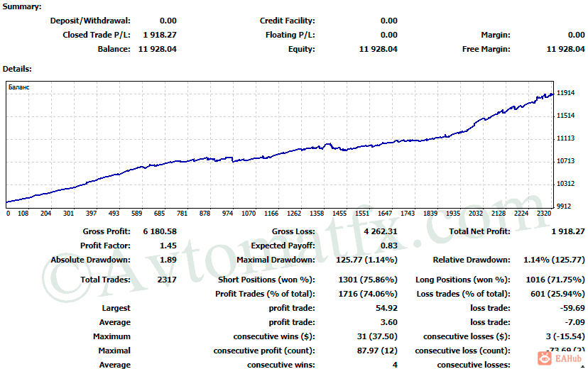Select the Relative Drawdown value
The height and width of the screenshot is (369, 588).
click(554, 260)
